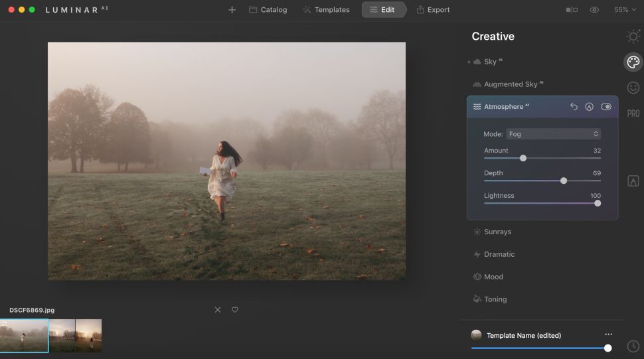Reset the Atmosphere tool with undo arrow
Viewport: 644px width, 359px height.
coord(574,107)
